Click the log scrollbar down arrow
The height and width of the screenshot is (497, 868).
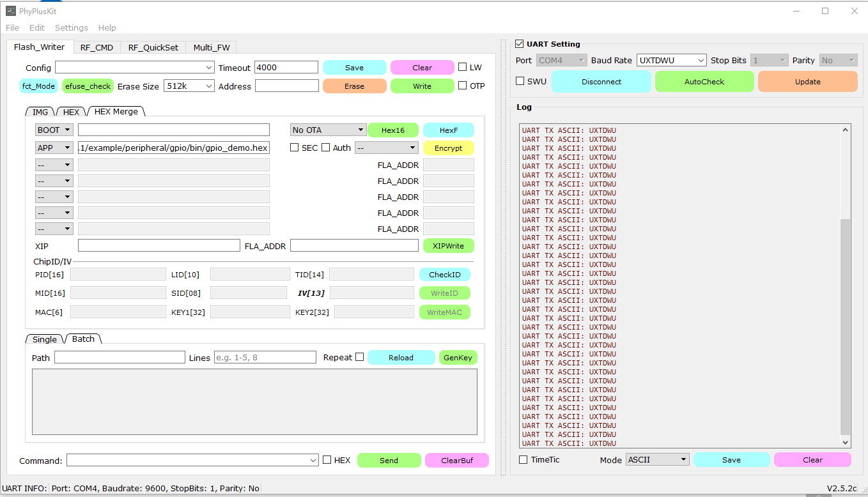(x=846, y=442)
